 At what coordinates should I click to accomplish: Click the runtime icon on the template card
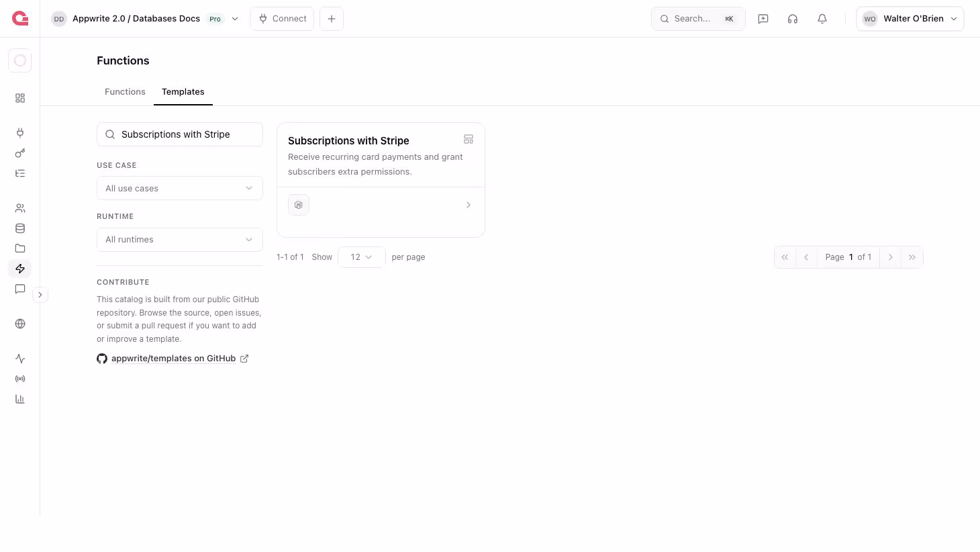tap(299, 205)
